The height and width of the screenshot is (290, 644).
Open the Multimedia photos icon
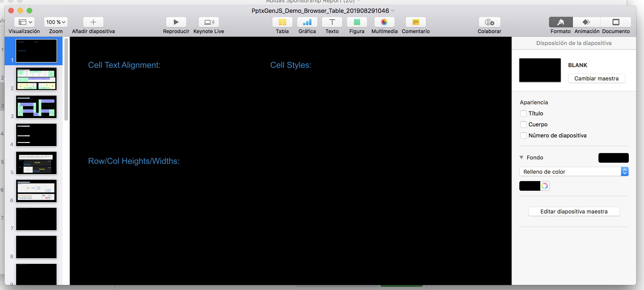coord(384,22)
